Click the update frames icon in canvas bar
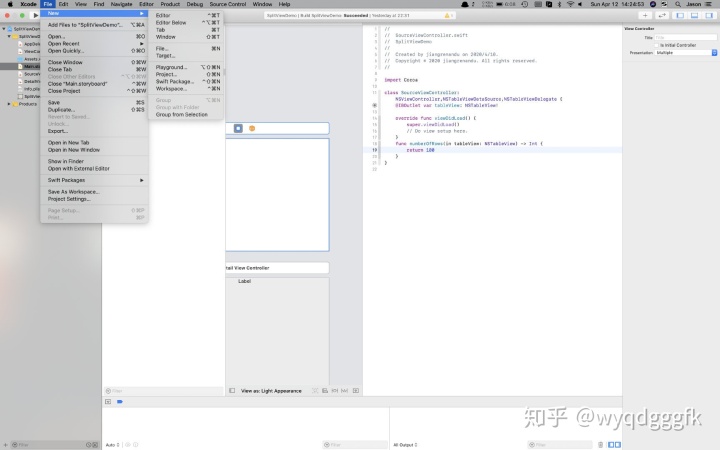The image size is (720, 450). pos(315,391)
